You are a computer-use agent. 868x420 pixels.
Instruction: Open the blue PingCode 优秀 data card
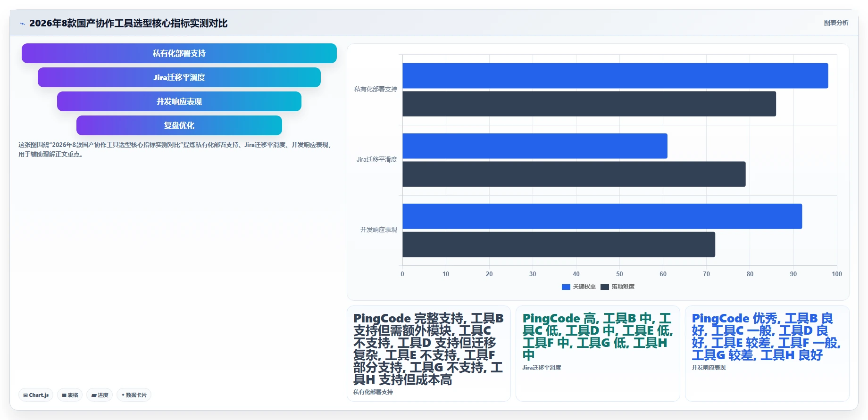pyautogui.click(x=767, y=354)
